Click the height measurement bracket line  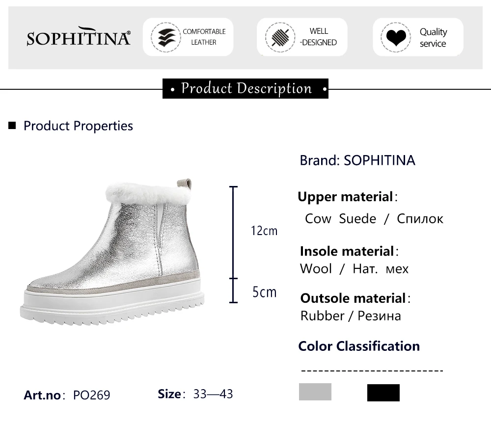pyautogui.click(x=233, y=245)
